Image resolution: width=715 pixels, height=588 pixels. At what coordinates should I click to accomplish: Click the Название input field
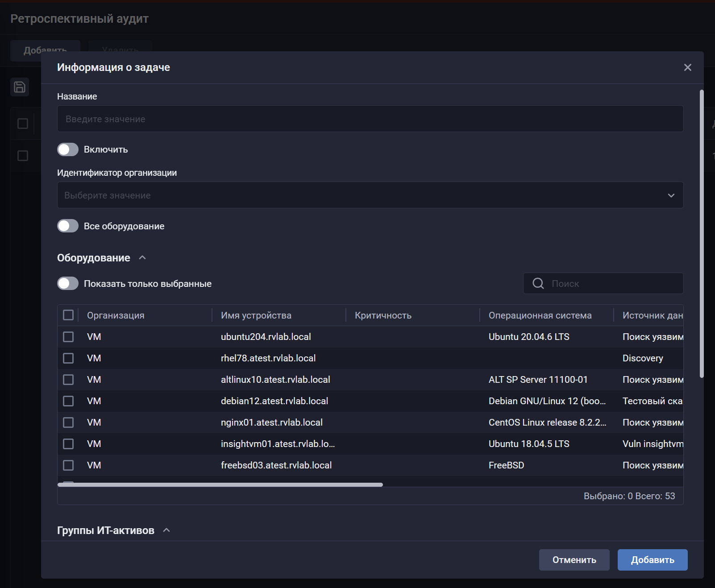(x=370, y=119)
